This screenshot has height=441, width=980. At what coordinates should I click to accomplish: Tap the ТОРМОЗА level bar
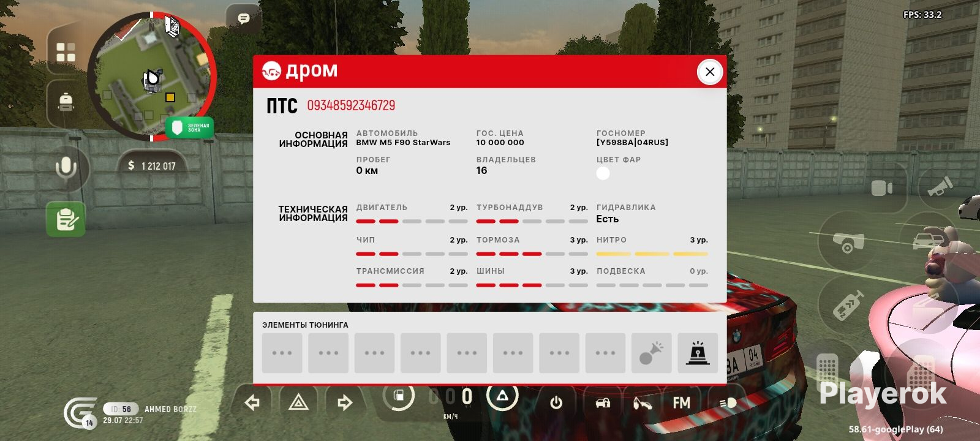532,254
